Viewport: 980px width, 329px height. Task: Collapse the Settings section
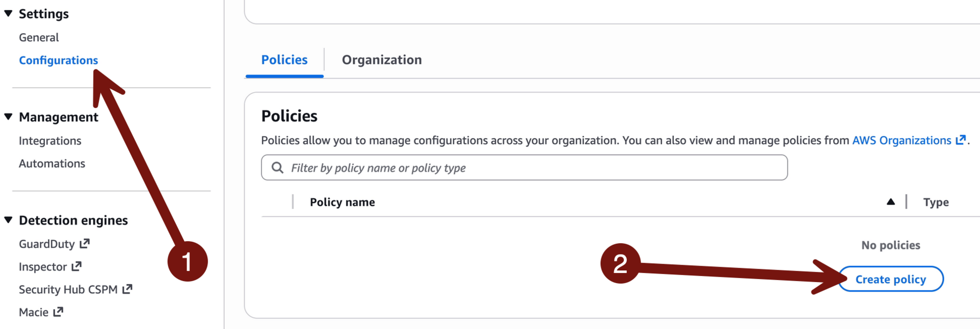click(x=9, y=14)
